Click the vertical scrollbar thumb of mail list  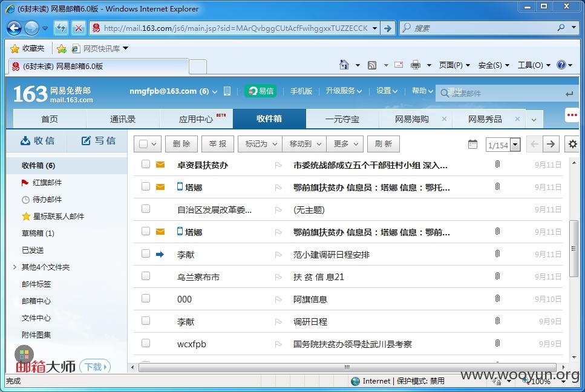point(574,249)
